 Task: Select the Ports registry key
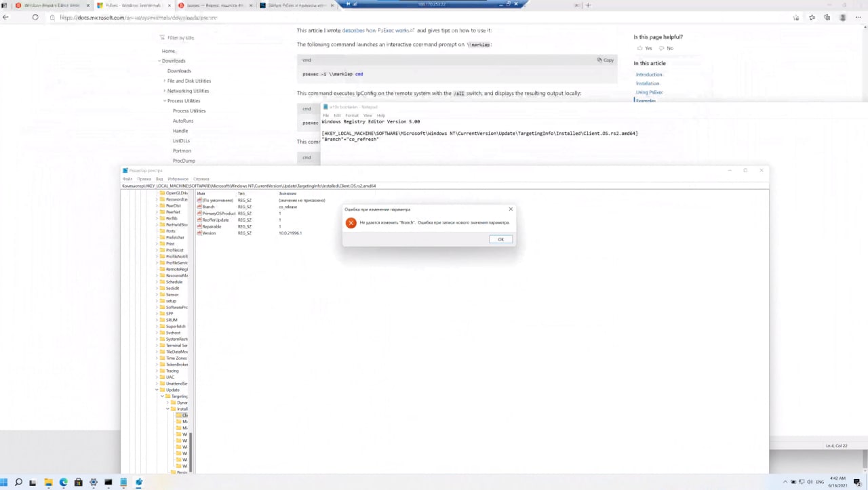tap(171, 231)
